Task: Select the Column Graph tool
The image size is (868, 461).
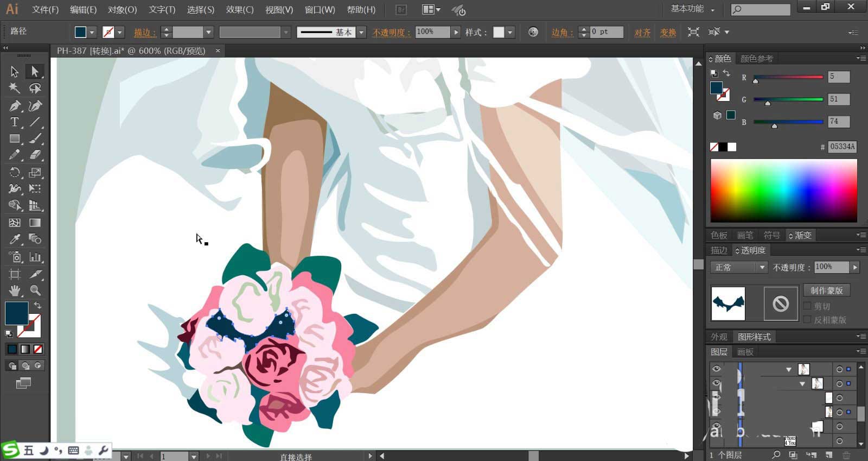Action: pos(35,257)
